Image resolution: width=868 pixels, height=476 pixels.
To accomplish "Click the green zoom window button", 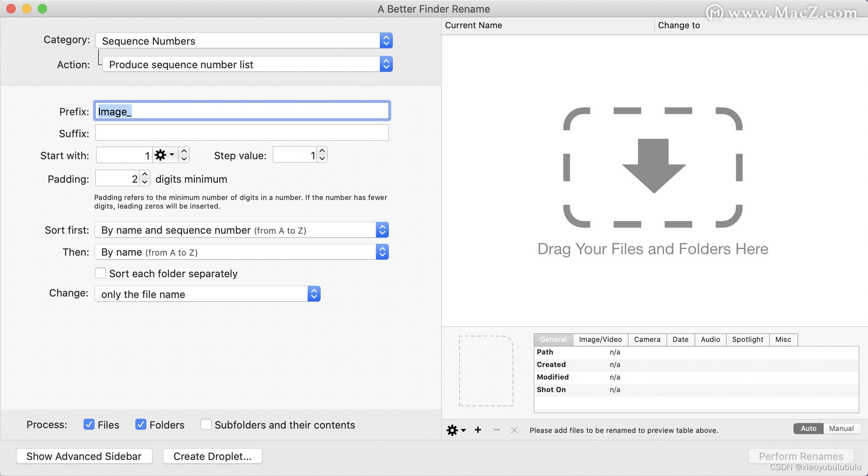I will click(x=42, y=9).
